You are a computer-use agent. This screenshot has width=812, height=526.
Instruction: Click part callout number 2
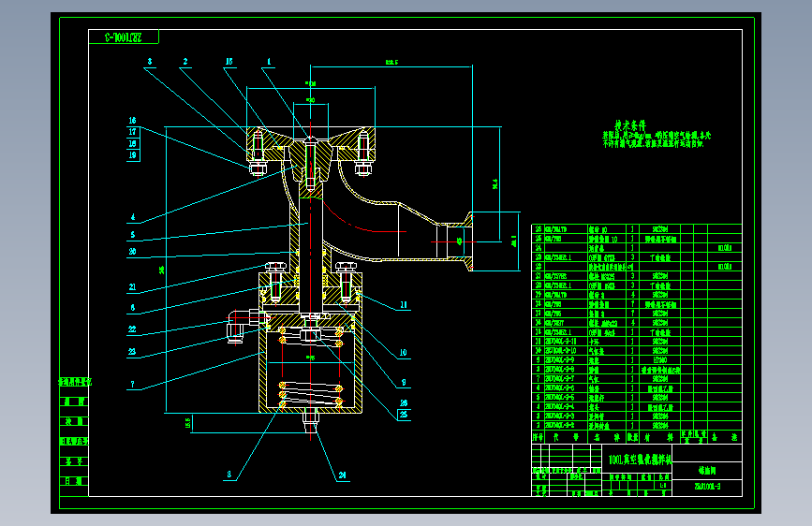point(185,62)
